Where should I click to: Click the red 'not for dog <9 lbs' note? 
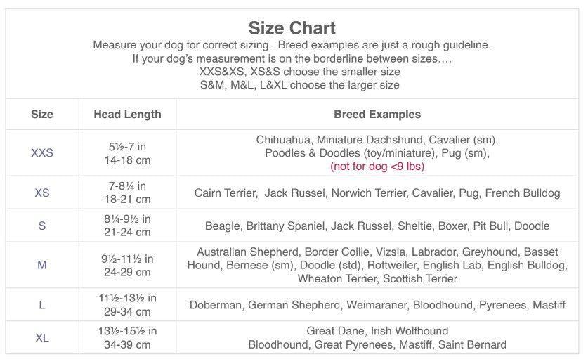[377, 167]
